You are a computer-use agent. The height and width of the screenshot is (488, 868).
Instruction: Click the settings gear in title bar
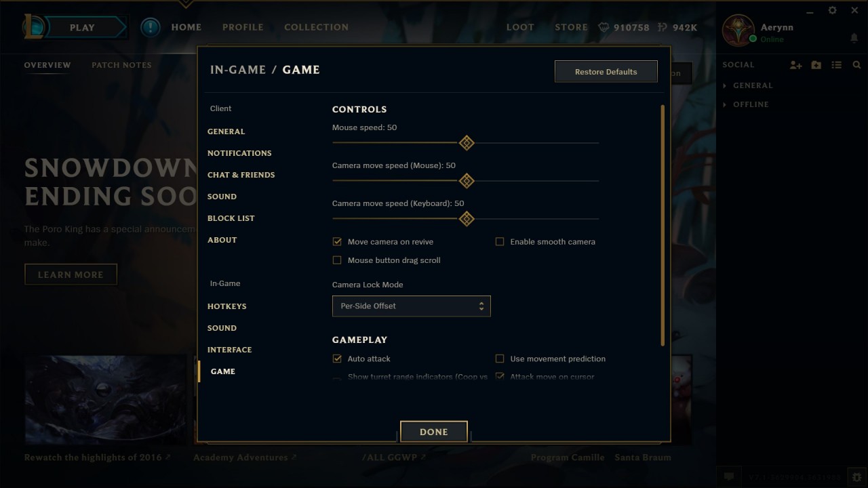point(832,10)
